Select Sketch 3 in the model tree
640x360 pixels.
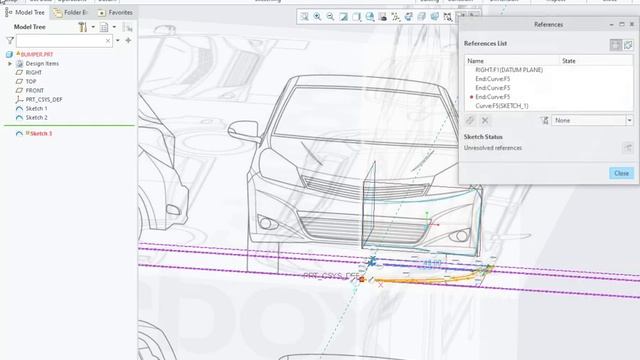pyautogui.click(x=41, y=133)
